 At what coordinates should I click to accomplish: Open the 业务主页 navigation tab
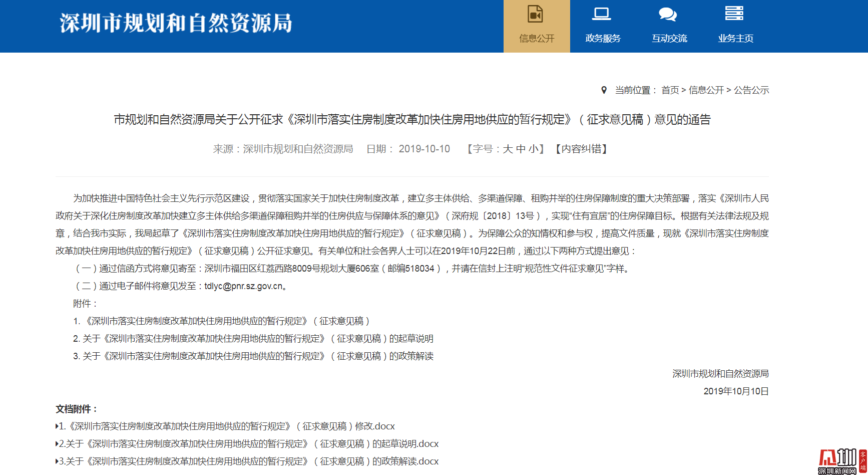tap(735, 38)
